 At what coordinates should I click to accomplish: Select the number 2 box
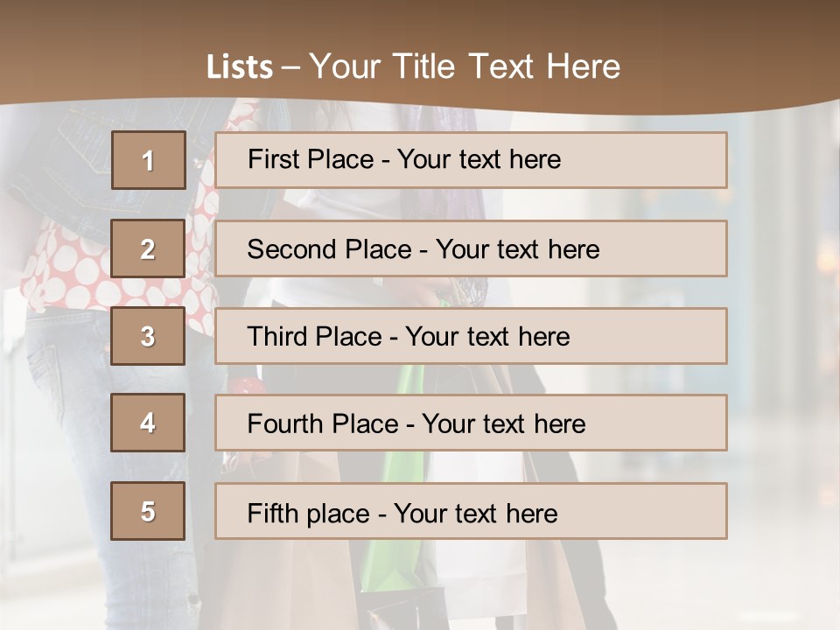coord(148,248)
